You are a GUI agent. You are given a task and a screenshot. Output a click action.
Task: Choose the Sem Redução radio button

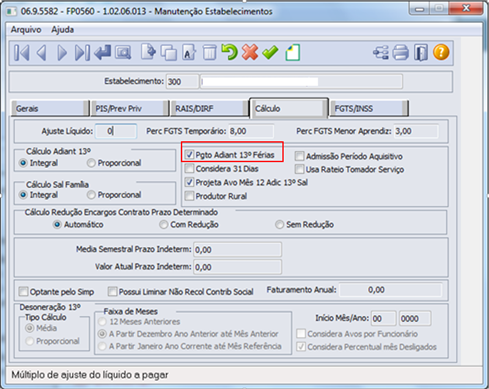coord(279,225)
